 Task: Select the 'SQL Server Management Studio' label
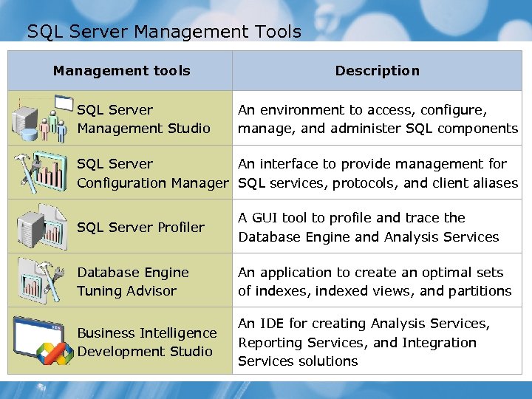pyautogui.click(x=143, y=119)
